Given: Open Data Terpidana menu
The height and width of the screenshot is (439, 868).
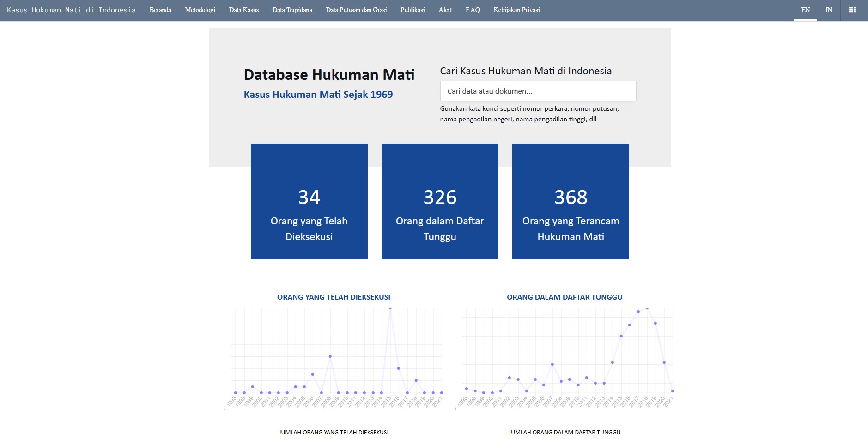Looking at the screenshot, I should pos(292,10).
